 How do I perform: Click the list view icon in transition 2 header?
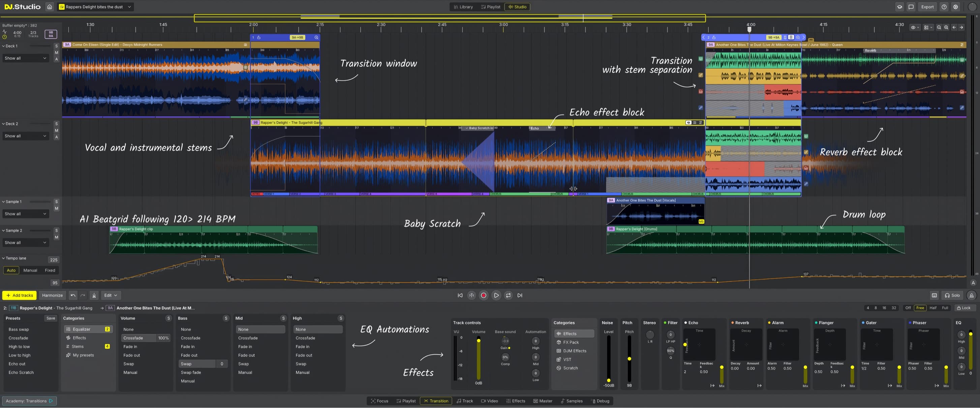[791, 37]
